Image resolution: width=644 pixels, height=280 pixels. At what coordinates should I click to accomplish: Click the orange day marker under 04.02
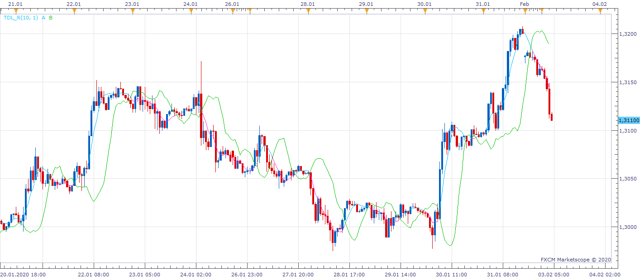[600, 10]
